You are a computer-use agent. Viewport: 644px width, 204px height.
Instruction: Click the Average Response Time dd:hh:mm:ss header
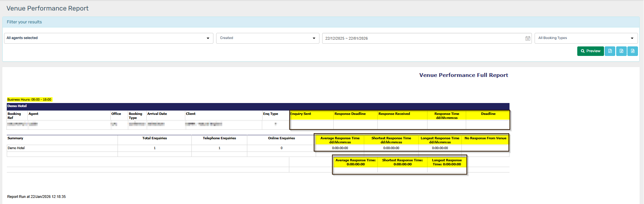pos(340,140)
